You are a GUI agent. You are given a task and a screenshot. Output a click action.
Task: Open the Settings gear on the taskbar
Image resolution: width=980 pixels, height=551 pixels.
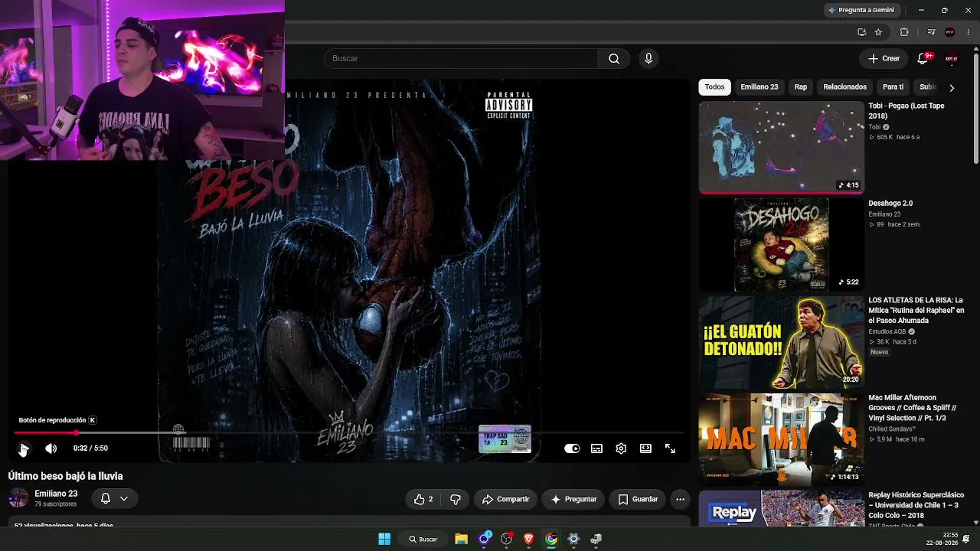click(573, 539)
